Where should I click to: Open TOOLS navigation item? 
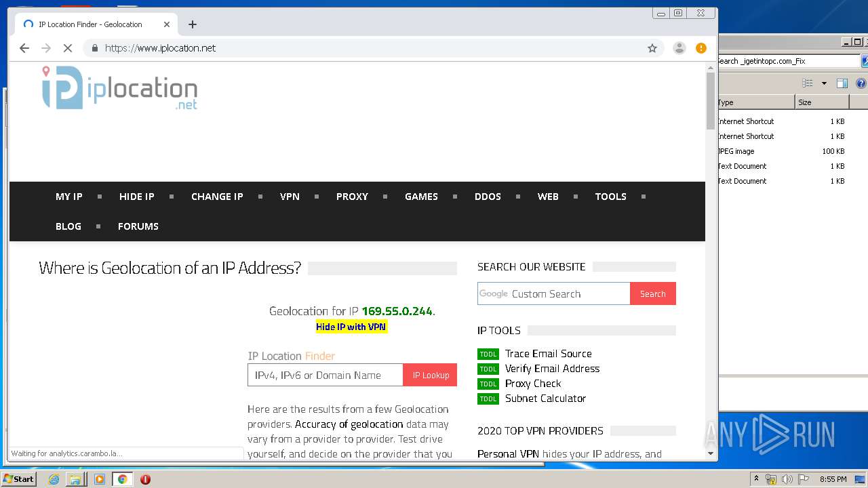[x=611, y=197]
